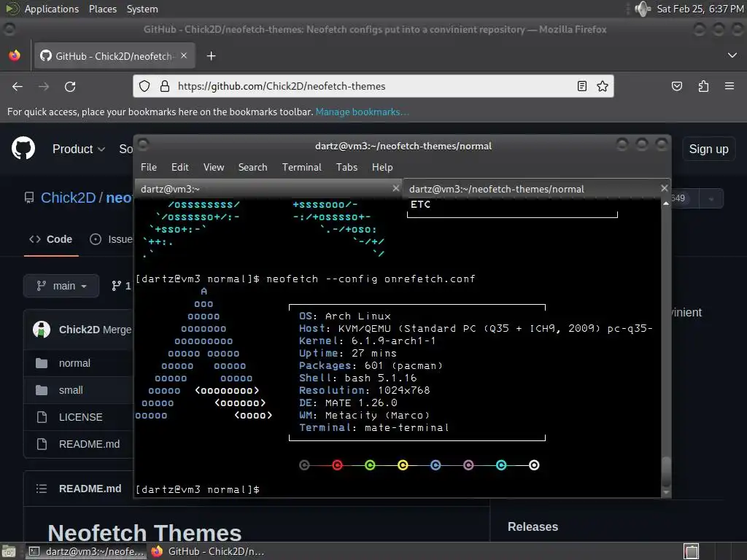Open the terminal Tabs menu

click(x=347, y=167)
